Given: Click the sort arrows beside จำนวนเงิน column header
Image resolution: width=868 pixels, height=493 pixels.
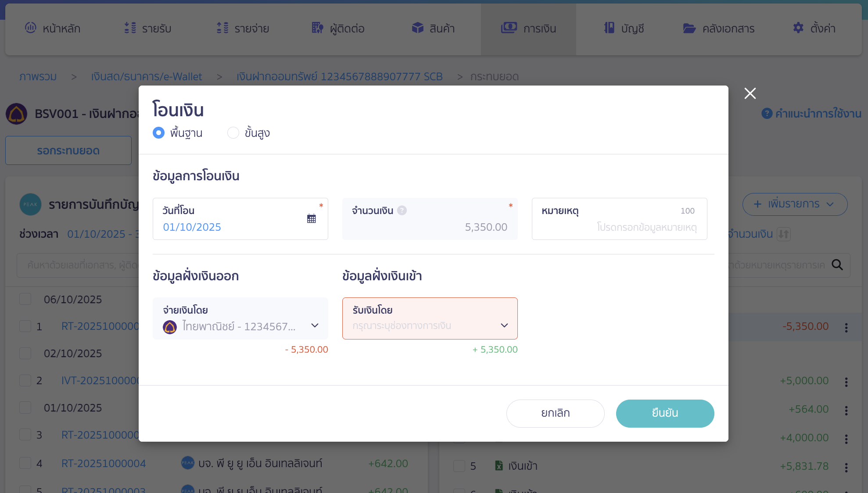Looking at the screenshot, I should tap(785, 234).
